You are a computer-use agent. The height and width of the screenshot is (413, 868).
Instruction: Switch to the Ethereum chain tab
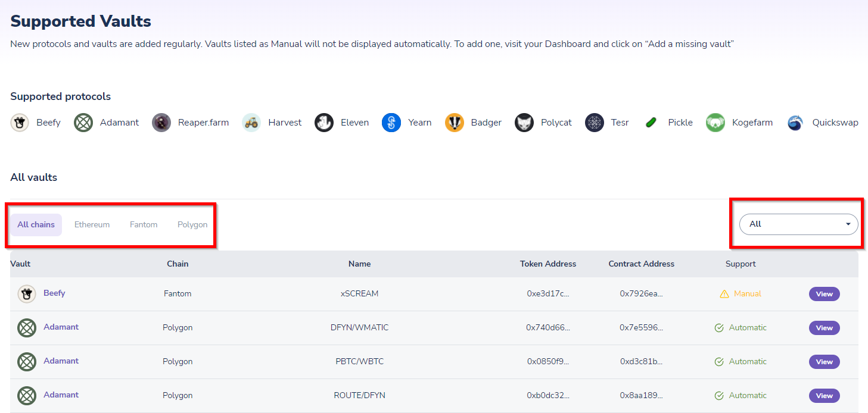click(92, 225)
